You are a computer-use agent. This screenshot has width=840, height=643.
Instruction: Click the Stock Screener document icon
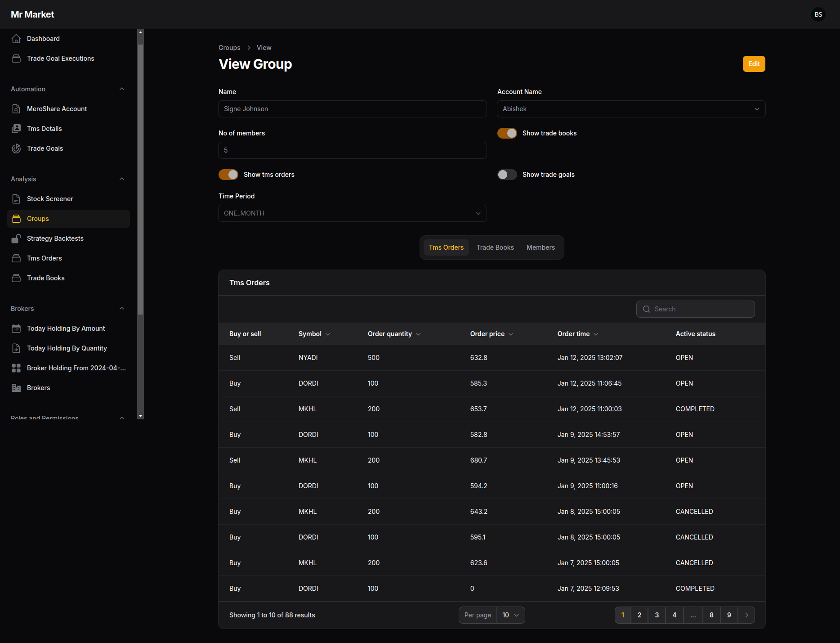coord(16,199)
